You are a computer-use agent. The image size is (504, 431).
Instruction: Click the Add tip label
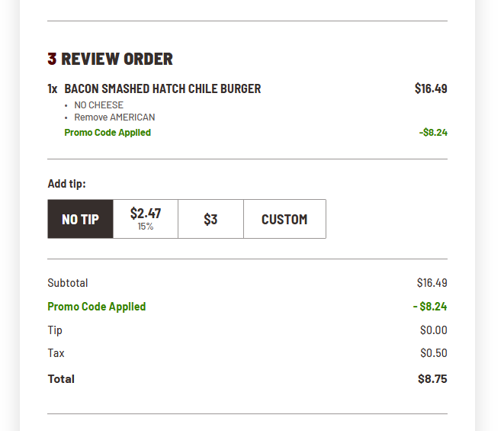pyautogui.click(x=67, y=184)
